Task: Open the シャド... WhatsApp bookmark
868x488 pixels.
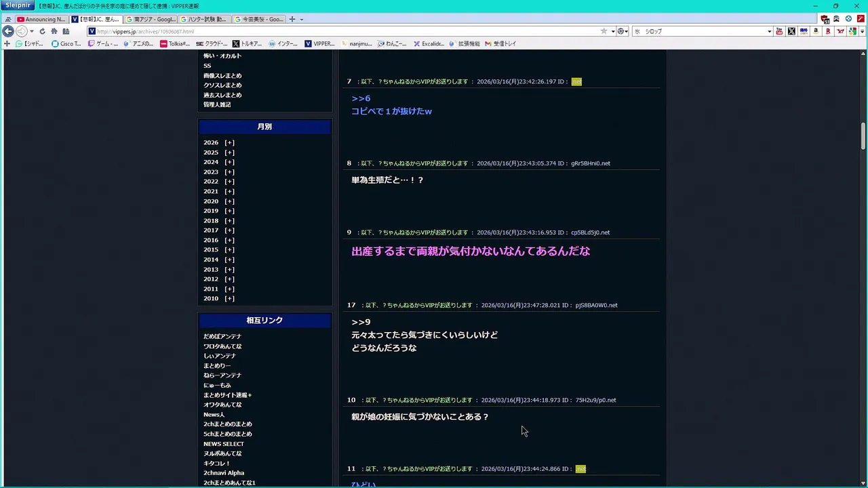Action: point(29,43)
